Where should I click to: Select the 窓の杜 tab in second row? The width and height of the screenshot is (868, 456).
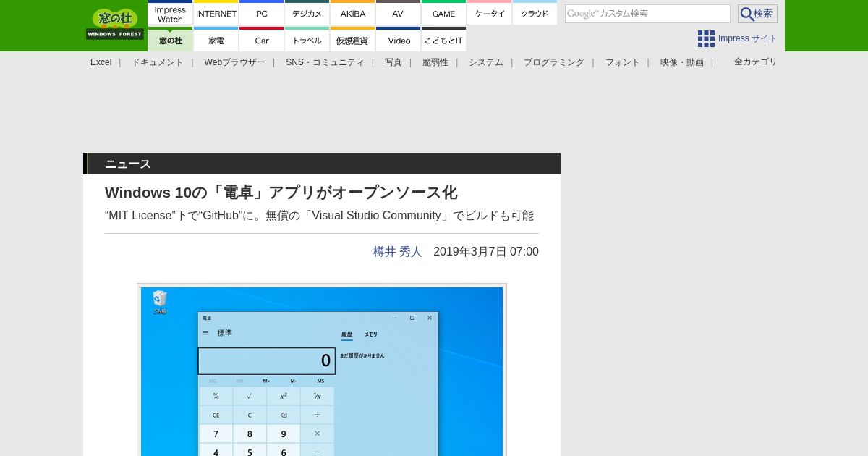[171, 40]
